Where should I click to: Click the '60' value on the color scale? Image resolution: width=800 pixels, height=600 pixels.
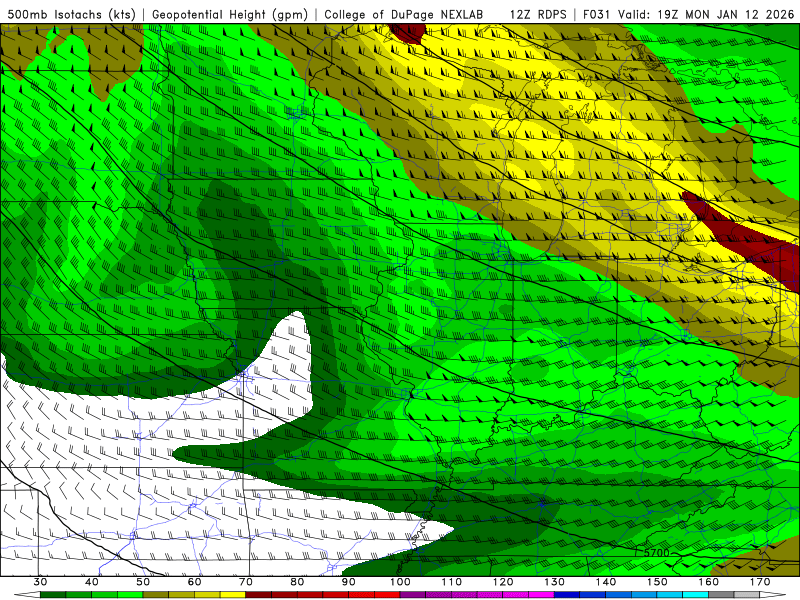point(194,582)
